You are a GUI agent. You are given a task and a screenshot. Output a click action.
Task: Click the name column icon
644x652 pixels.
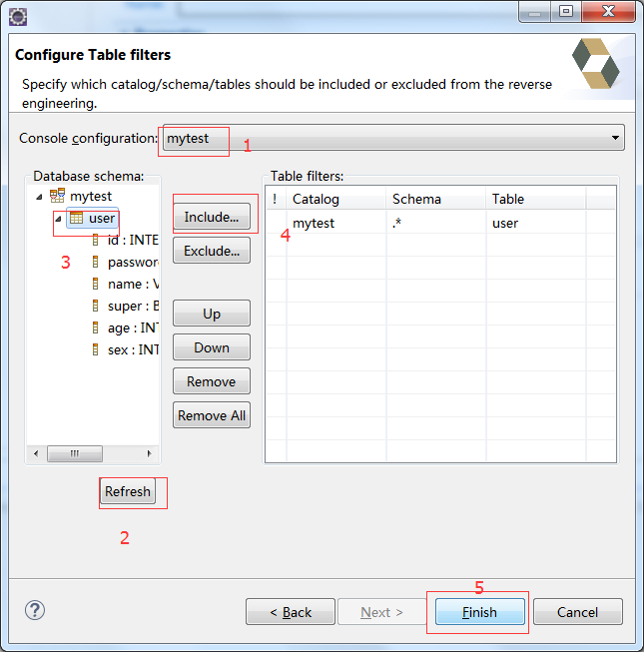[x=95, y=284]
